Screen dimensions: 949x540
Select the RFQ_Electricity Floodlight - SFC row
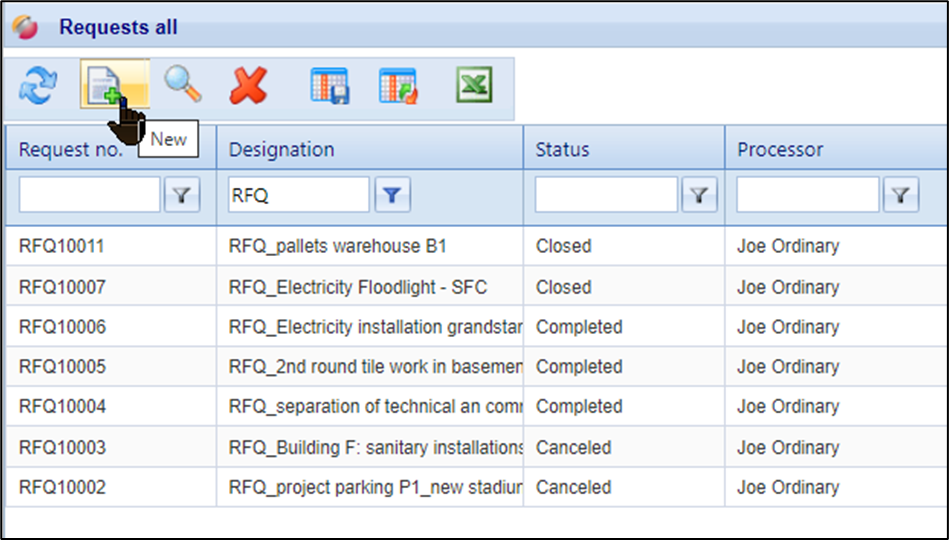[x=357, y=287]
